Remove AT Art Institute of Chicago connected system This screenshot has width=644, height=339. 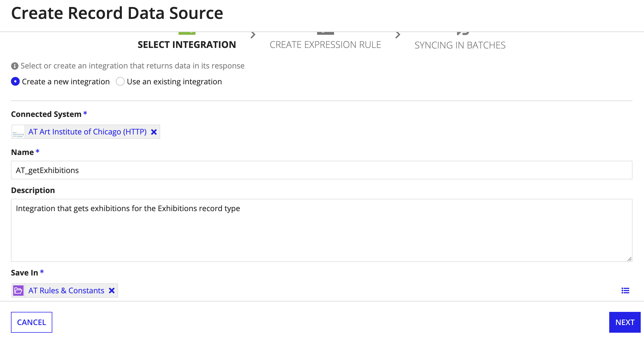[x=154, y=132]
